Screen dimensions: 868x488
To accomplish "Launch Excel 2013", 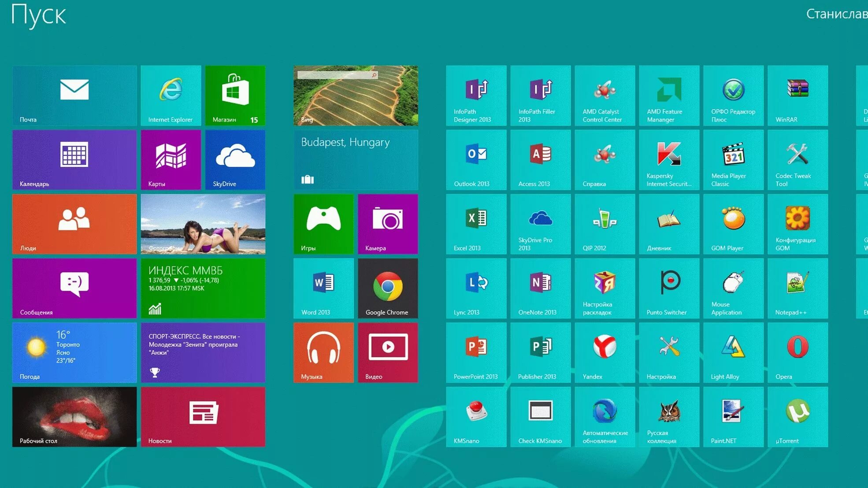I will coord(476,224).
